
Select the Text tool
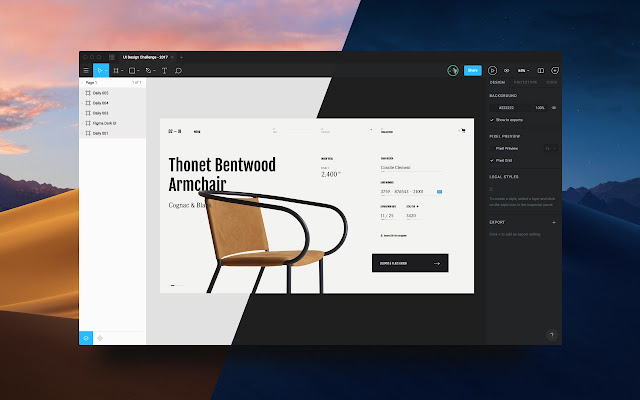[x=164, y=71]
